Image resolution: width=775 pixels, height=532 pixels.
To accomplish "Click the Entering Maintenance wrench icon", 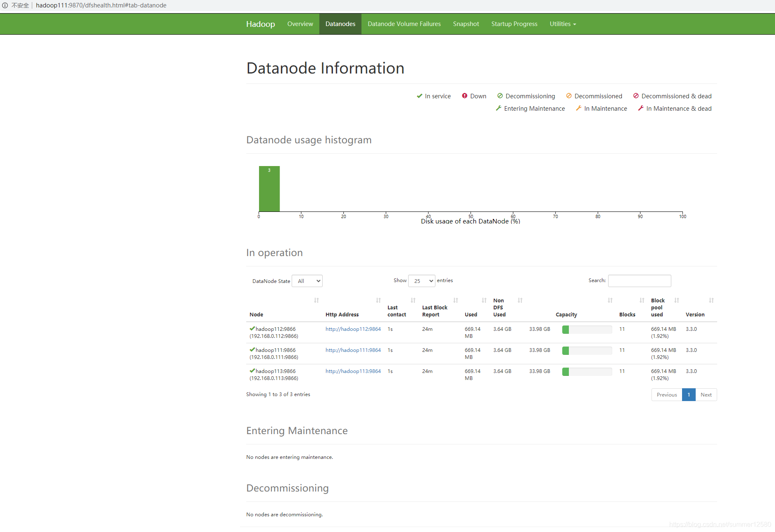I will click(499, 108).
